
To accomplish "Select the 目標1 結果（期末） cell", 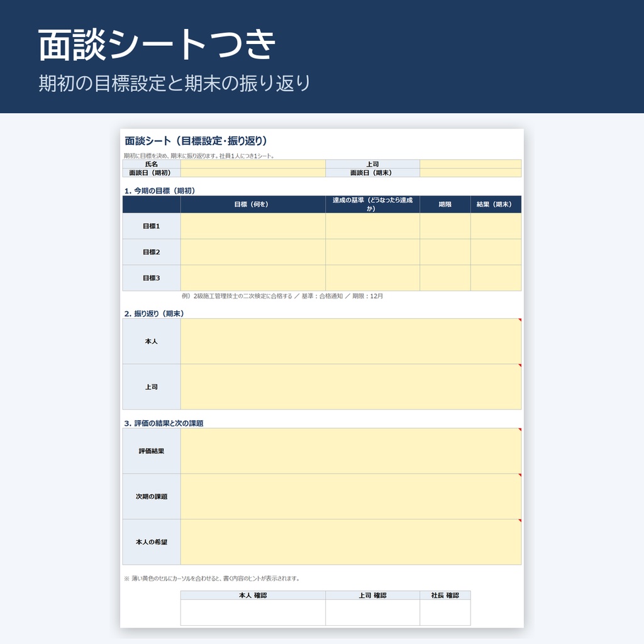I will [x=496, y=226].
